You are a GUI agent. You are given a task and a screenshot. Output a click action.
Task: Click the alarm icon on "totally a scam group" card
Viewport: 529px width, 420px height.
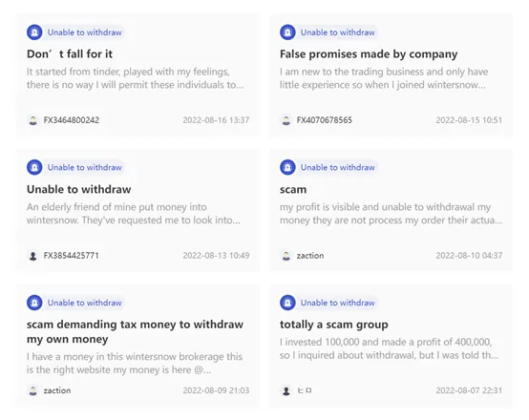point(287,303)
